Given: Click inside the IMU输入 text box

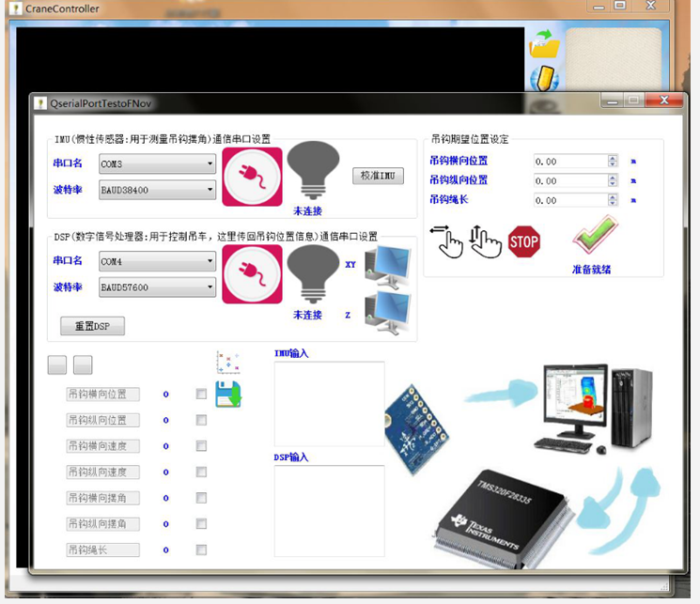Looking at the screenshot, I should click(x=329, y=403).
